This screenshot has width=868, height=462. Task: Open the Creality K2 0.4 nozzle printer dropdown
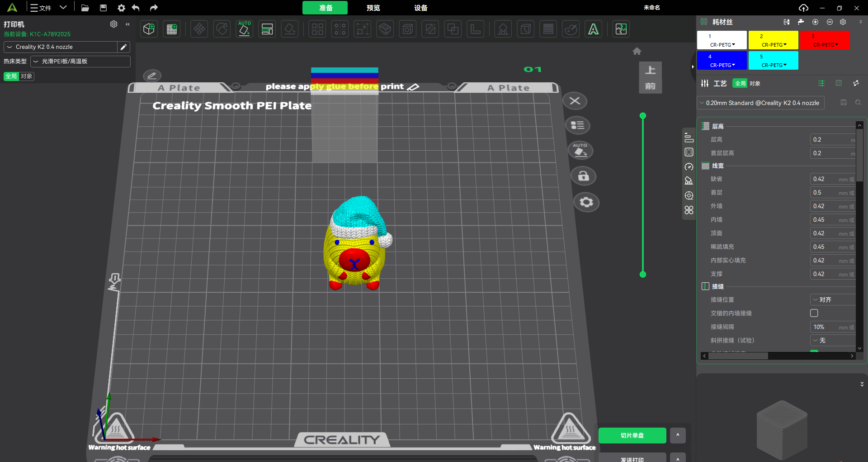(61, 47)
